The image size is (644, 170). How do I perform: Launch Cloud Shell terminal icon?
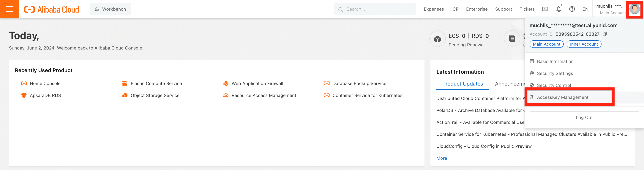(x=545, y=9)
